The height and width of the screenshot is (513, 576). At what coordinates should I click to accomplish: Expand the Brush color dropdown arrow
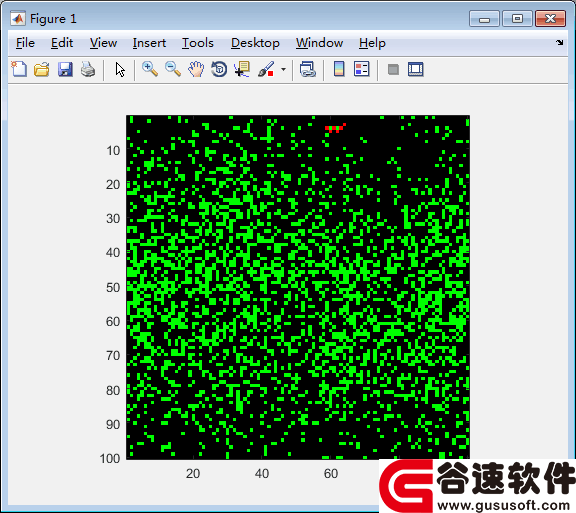coord(283,69)
